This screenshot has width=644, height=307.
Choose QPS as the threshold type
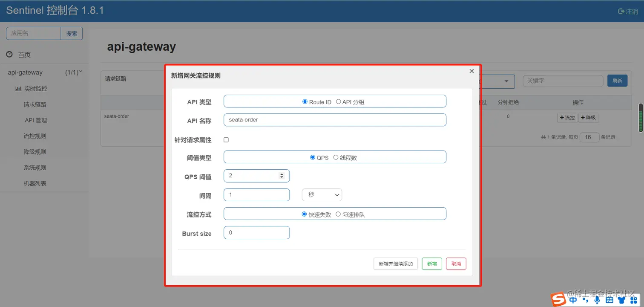click(313, 157)
